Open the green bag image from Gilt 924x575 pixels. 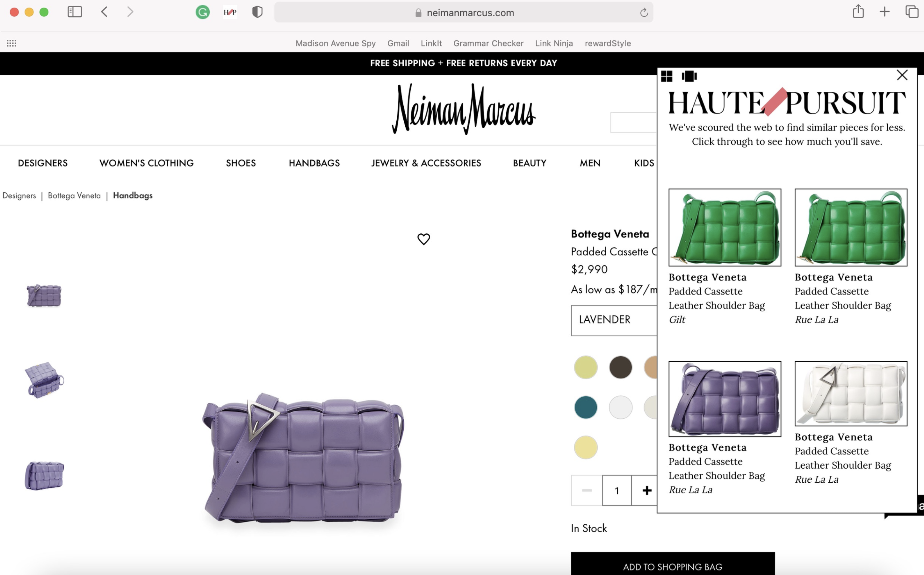[x=725, y=227]
